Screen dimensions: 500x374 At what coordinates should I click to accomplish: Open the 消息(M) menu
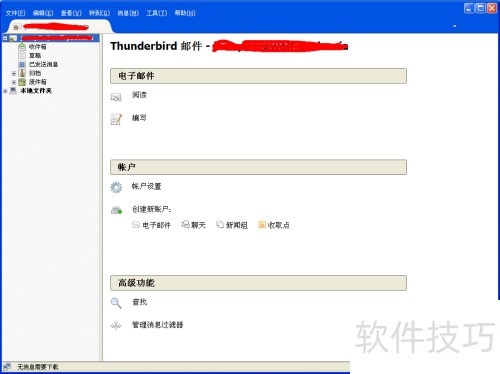[x=128, y=13]
